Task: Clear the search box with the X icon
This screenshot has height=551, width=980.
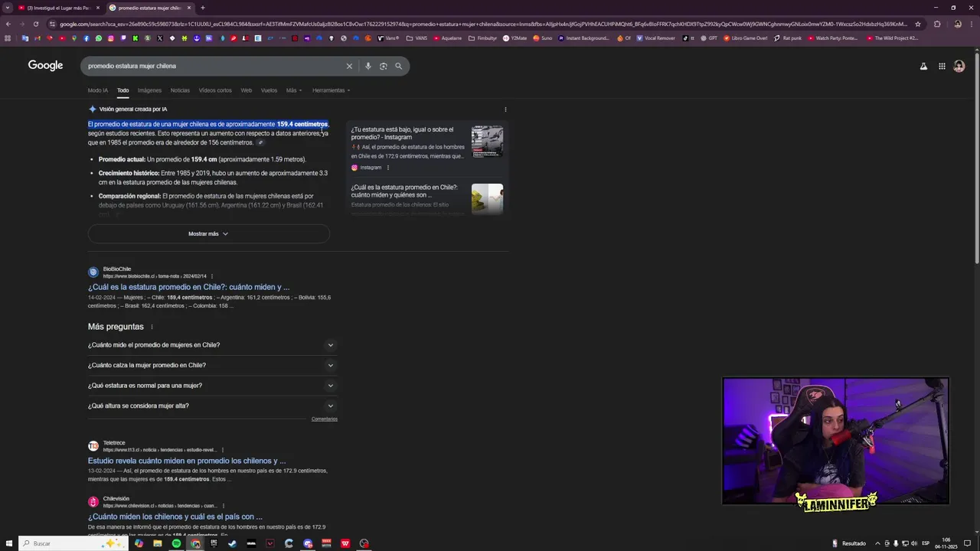Action: [x=349, y=66]
